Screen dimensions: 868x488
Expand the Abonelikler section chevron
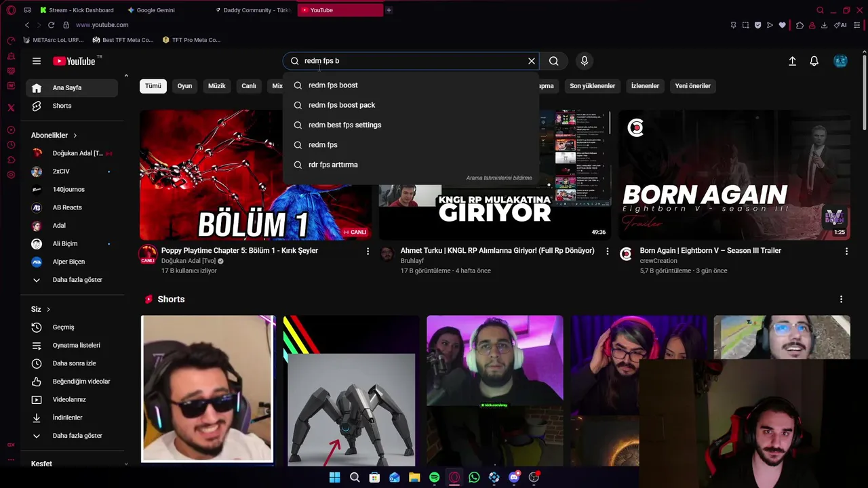(x=75, y=136)
